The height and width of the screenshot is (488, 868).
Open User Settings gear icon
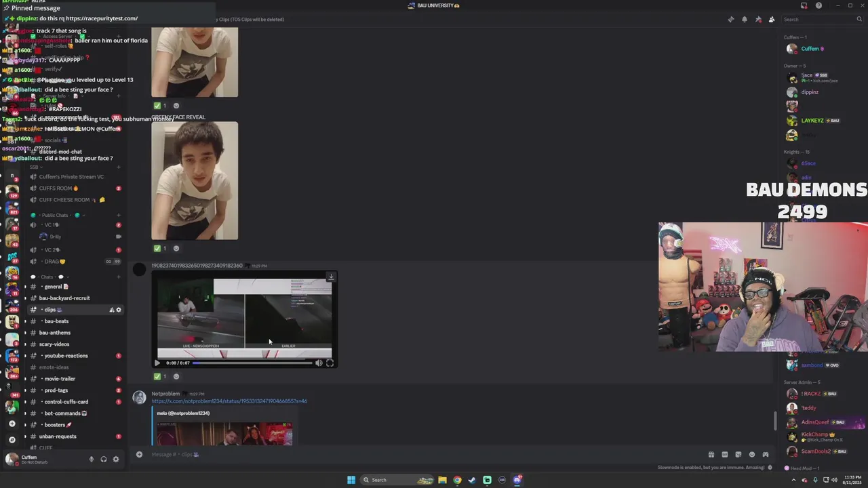pyautogui.click(x=116, y=459)
